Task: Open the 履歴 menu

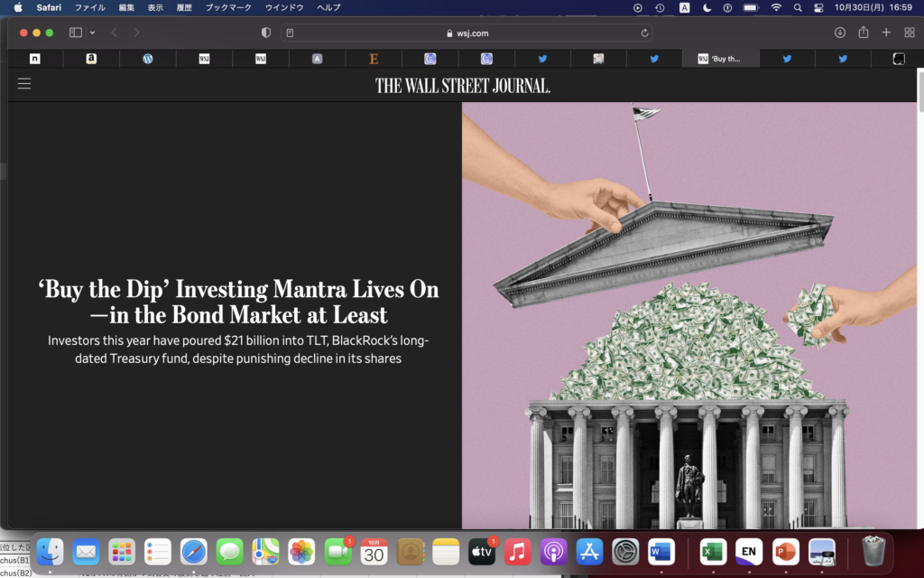Action: (x=184, y=7)
